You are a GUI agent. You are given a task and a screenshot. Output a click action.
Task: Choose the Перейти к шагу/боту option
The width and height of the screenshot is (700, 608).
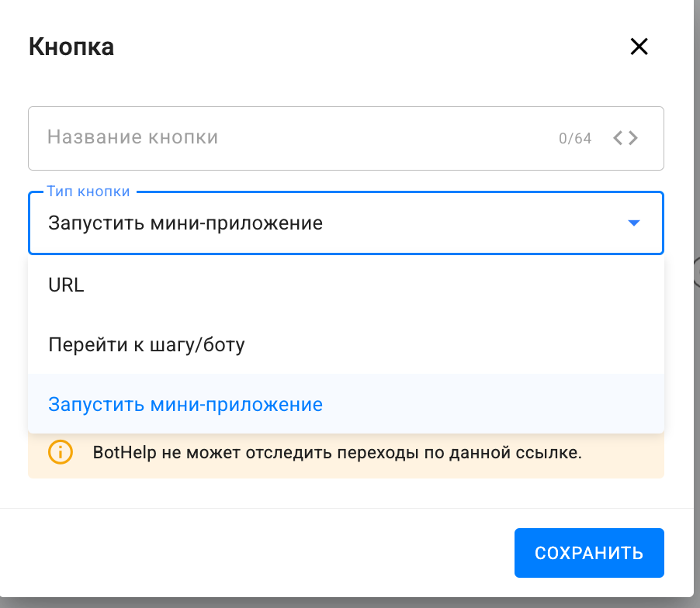(x=147, y=344)
